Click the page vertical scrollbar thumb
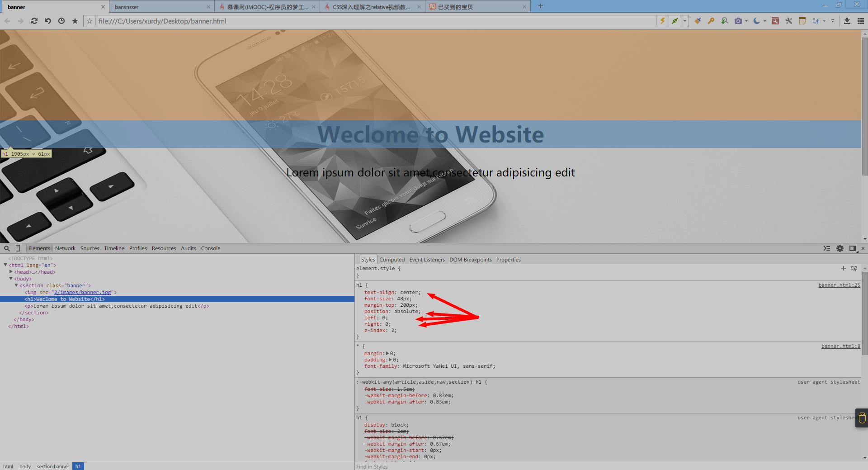 [x=865, y=106]
